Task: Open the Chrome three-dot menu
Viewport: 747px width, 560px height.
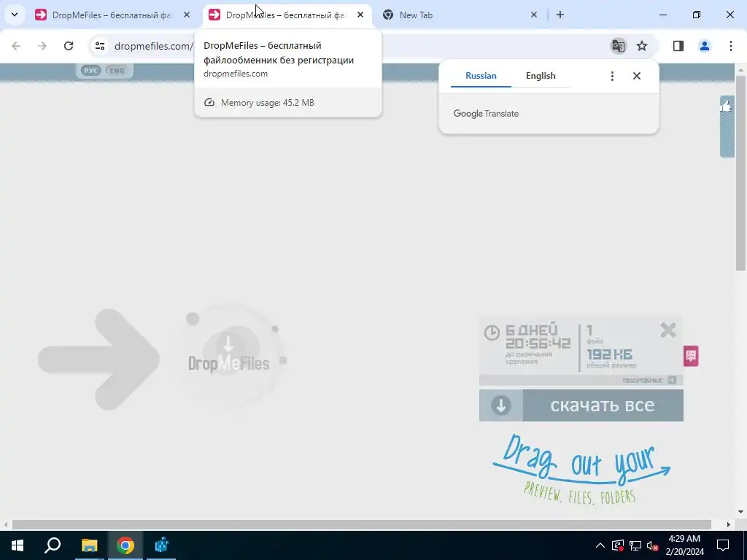Action: coord(731,46)
